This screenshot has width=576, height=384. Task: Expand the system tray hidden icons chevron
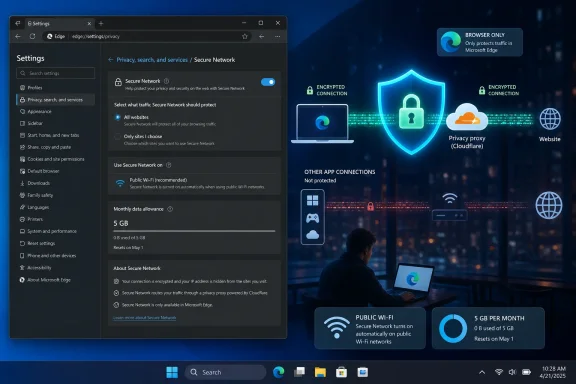pos(482,372)
